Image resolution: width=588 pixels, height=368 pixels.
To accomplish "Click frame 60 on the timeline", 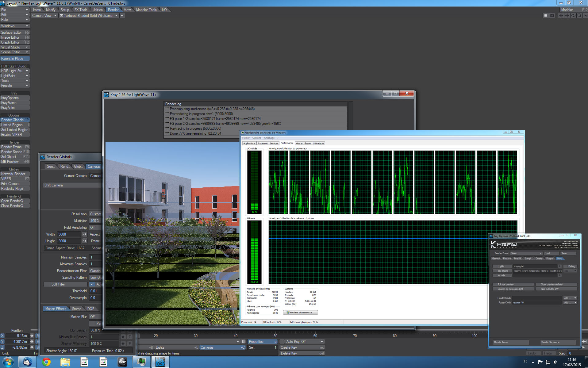I will point(315,336).
